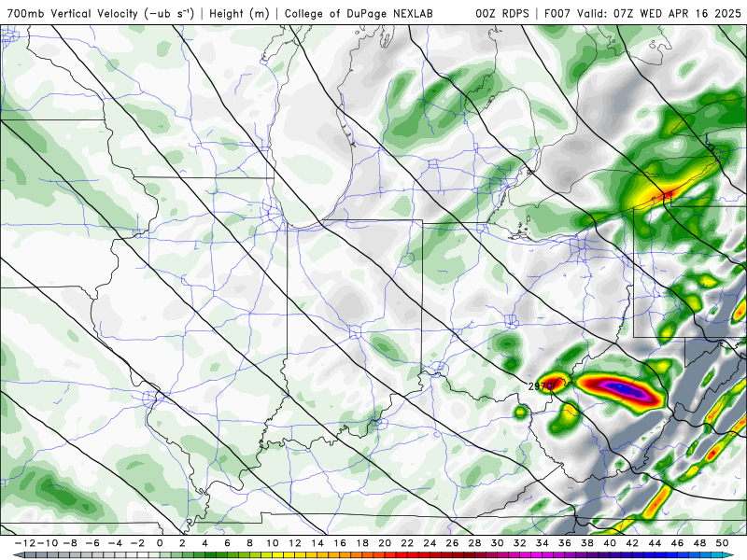This screenshot has height=560, width=747.
Task: Click the left gray arrow end of the color bar
Action: click(18, 555)
